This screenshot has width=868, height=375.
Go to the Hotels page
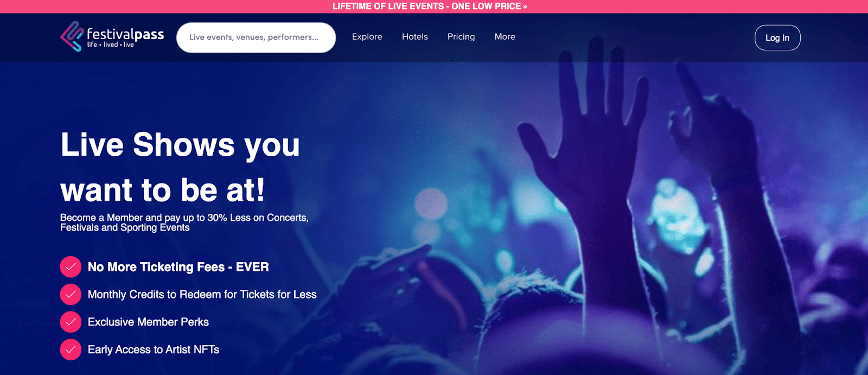tap(415, 37)
